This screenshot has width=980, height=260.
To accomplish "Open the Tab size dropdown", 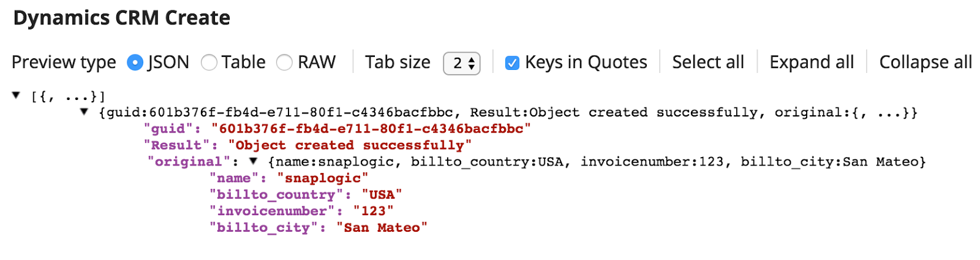I will pyautogui.click(x=462, y=63).
